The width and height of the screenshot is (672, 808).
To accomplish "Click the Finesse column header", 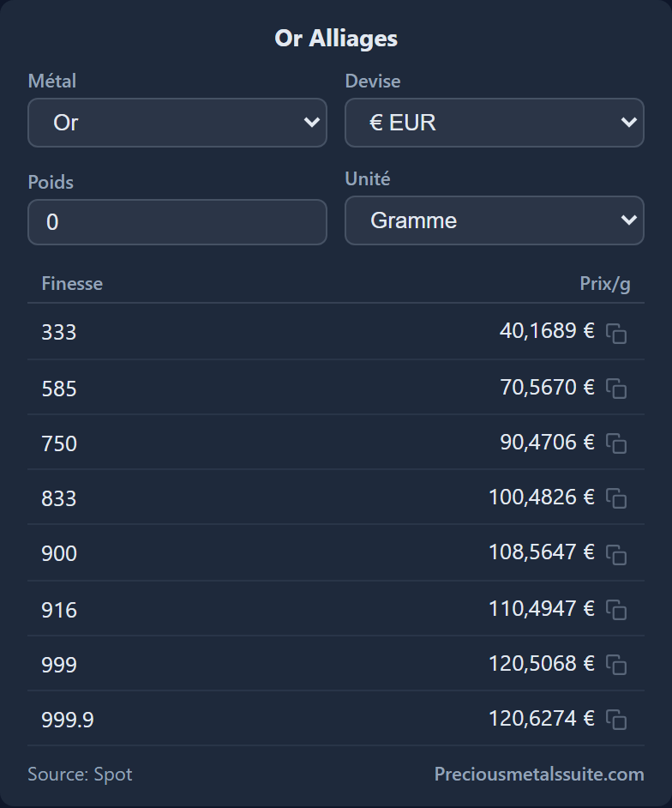I will 72,283.
